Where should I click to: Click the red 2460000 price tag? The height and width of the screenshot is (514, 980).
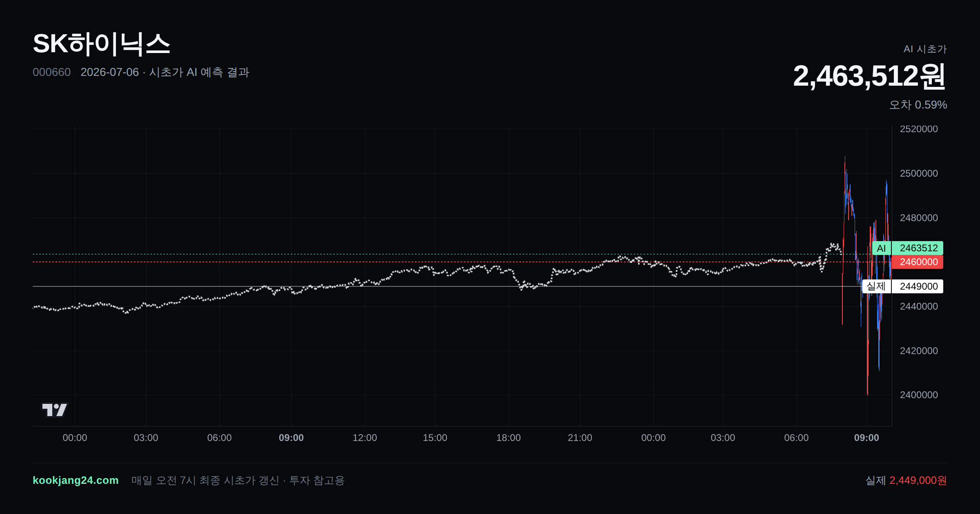point(917,262)
